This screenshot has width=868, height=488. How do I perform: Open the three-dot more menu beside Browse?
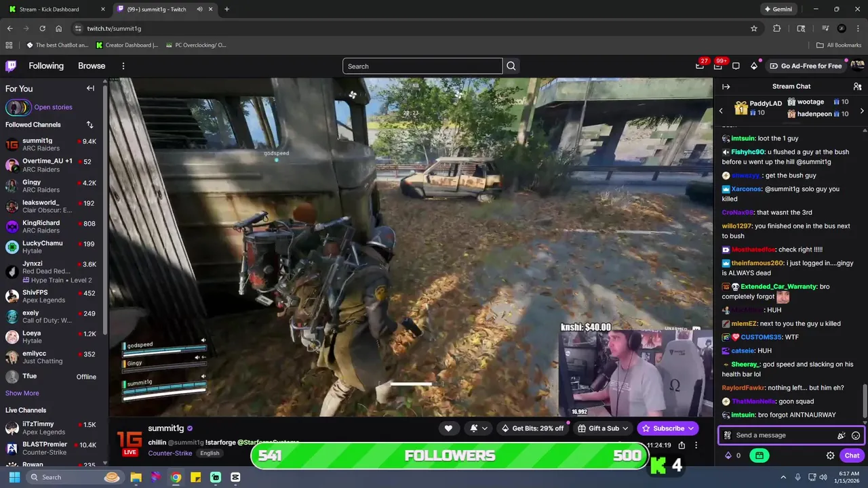point(123,66)
